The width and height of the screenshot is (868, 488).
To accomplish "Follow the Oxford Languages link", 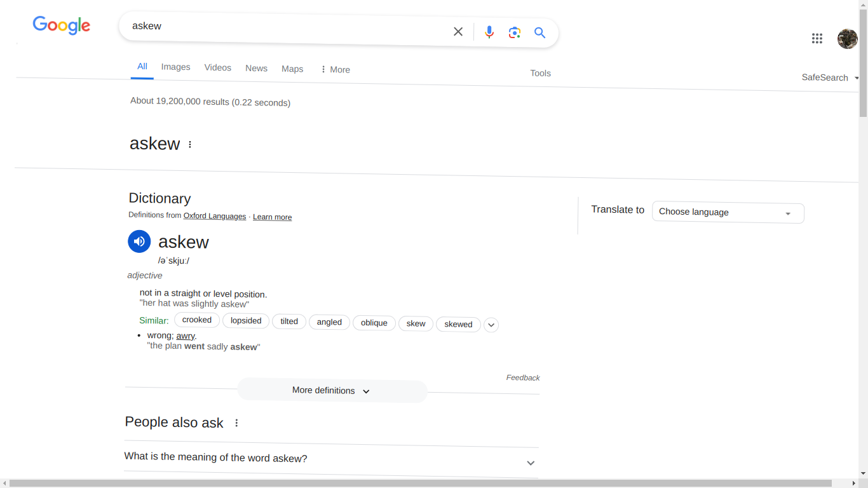I will click(x=215, y=216).
